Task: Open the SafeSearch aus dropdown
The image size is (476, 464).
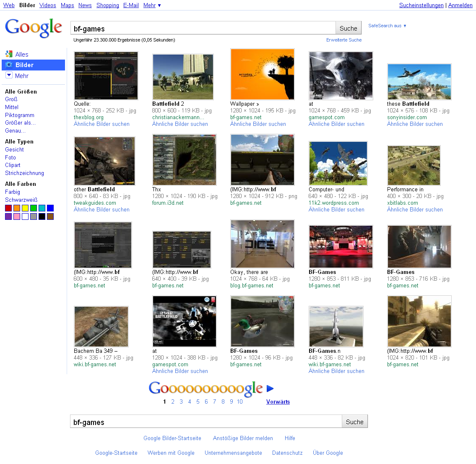Action: tap(387, 26)
